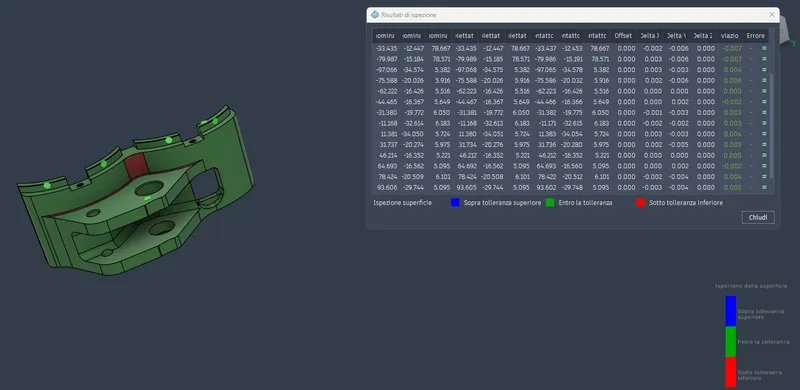Viewport: 800px width, 390px height.
Task: Click status icon of row starting -31.380
Action: click(x=764, y=113)
